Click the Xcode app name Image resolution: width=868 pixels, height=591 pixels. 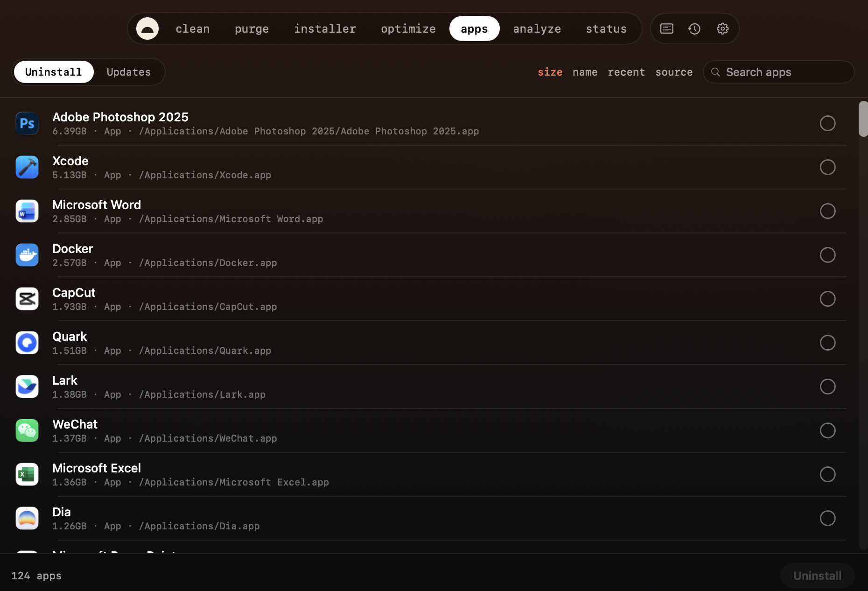tap(70, 161)
